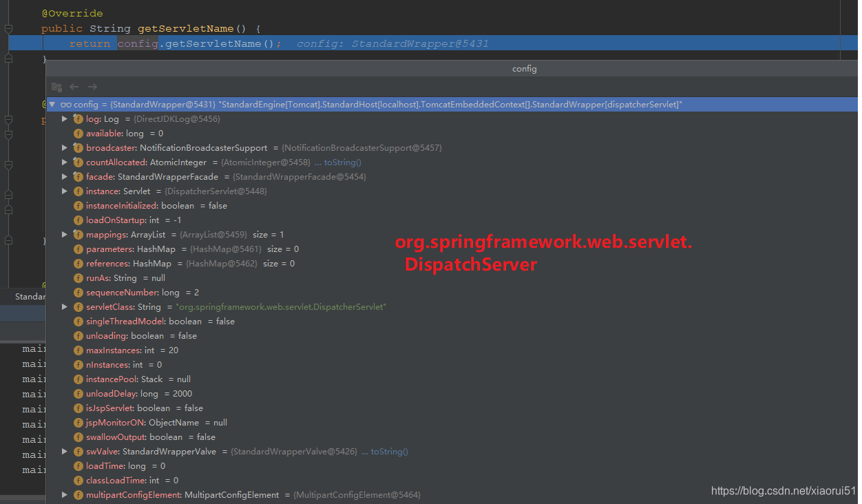This screenshot has width=862, height=504.
Task: Expand the mappings ArrayList node
Action: pyautogui.click(x=65, y=235)
